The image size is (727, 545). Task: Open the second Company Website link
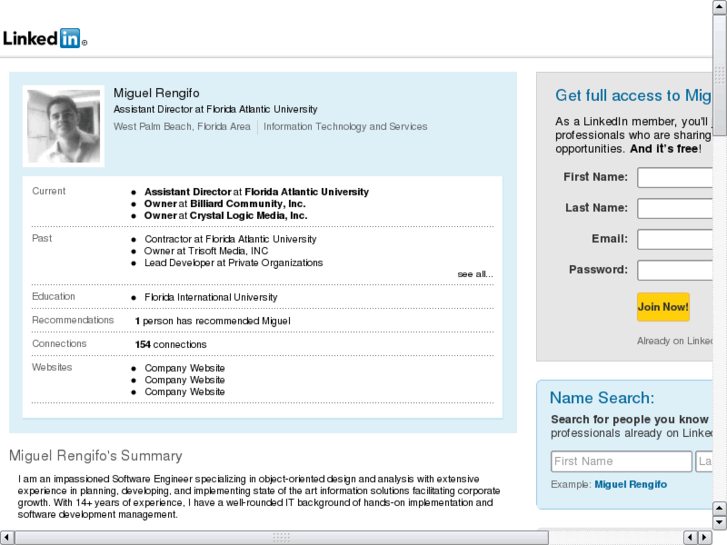click(185, 380)
